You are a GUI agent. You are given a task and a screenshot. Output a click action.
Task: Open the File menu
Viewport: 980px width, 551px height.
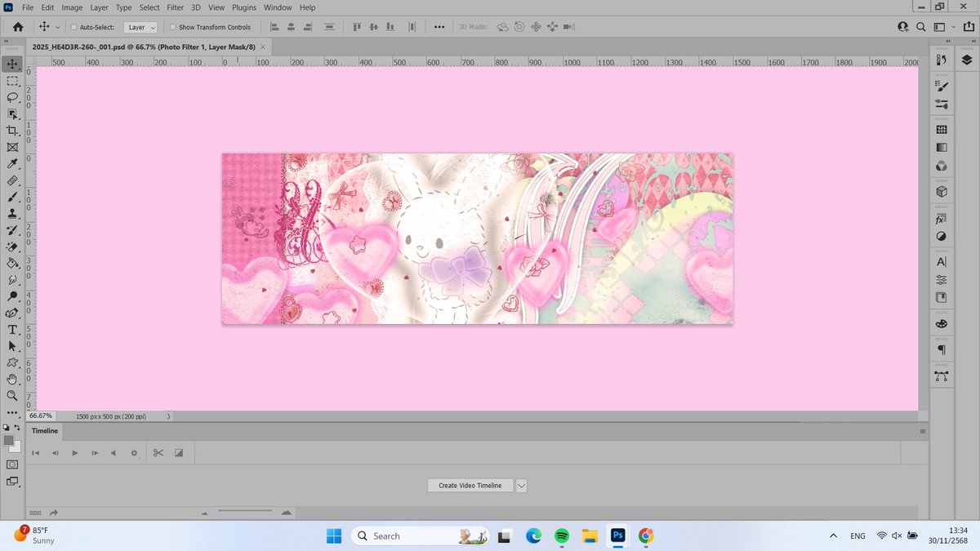pyautogui.click(x=28, y=7)
